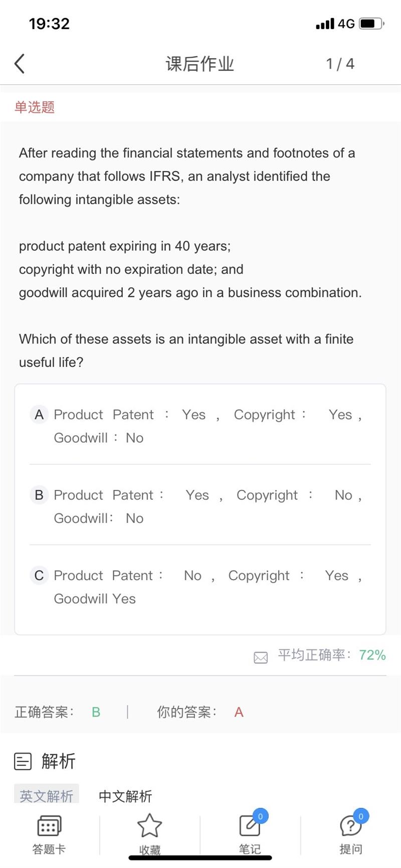
Task: Tap the question mark ask (提问) icon
Action: [350, 825]
